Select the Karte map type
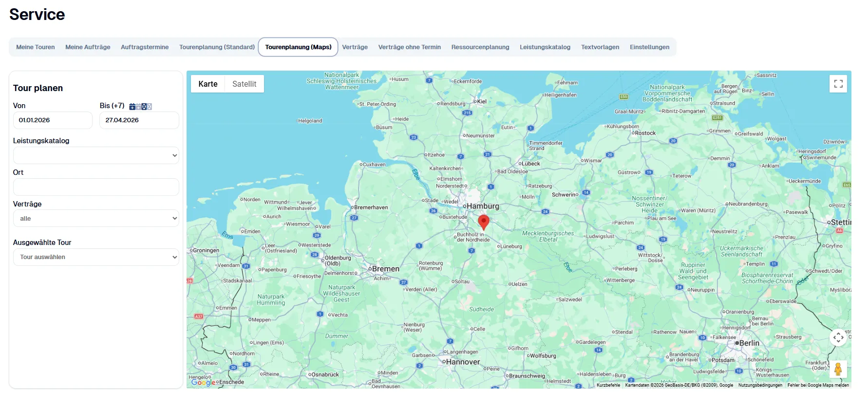This screenshot has width=868, height=393. coord(208,84)
